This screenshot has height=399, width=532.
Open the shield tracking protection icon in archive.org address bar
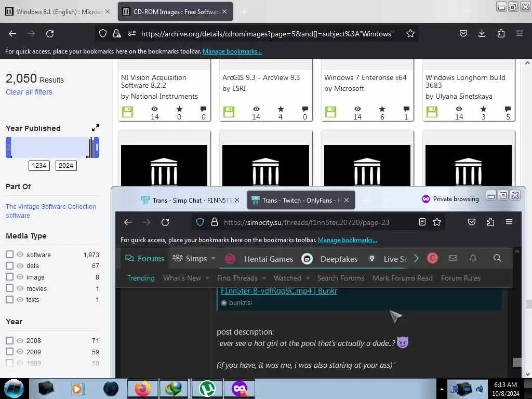(x=102, y=34)
